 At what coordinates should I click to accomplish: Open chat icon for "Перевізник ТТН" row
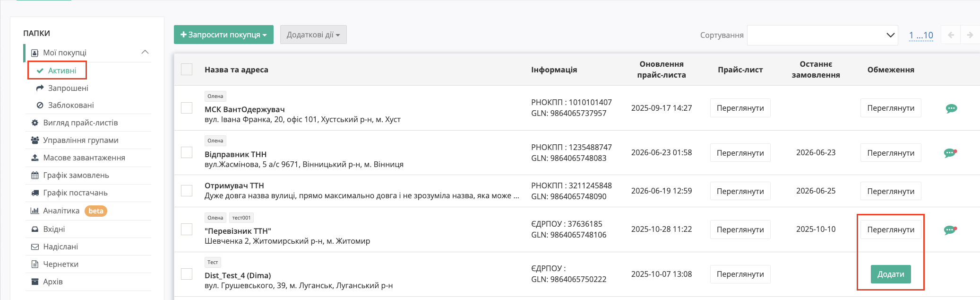tap(950, 230)
